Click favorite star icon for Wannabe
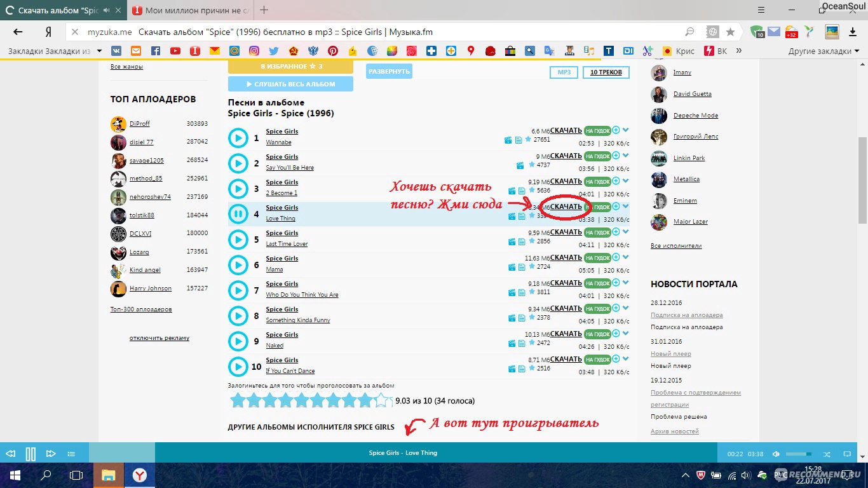The image size is (868, 488). point(528,139)
